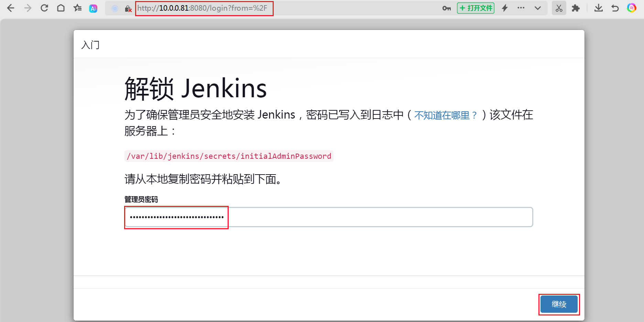Open the three-dots more menu
Viewport: 644px width, 322px height.
coord(521,8)
